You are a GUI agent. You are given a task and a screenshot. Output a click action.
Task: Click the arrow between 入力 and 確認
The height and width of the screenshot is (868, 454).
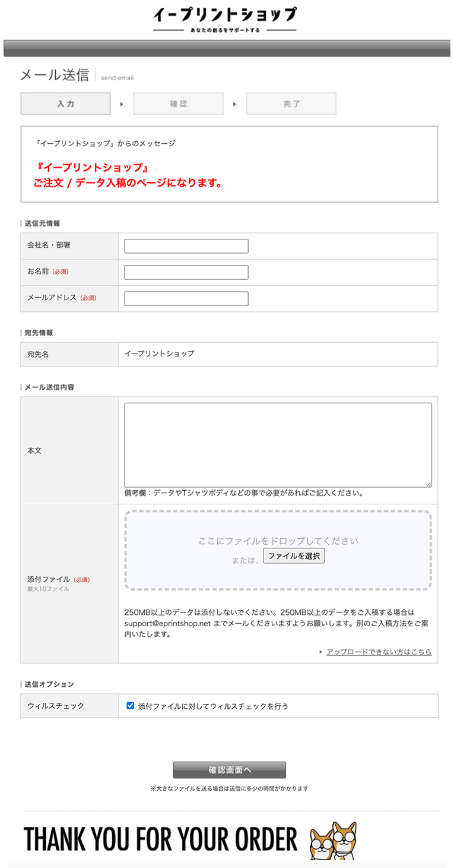(122, 104)
